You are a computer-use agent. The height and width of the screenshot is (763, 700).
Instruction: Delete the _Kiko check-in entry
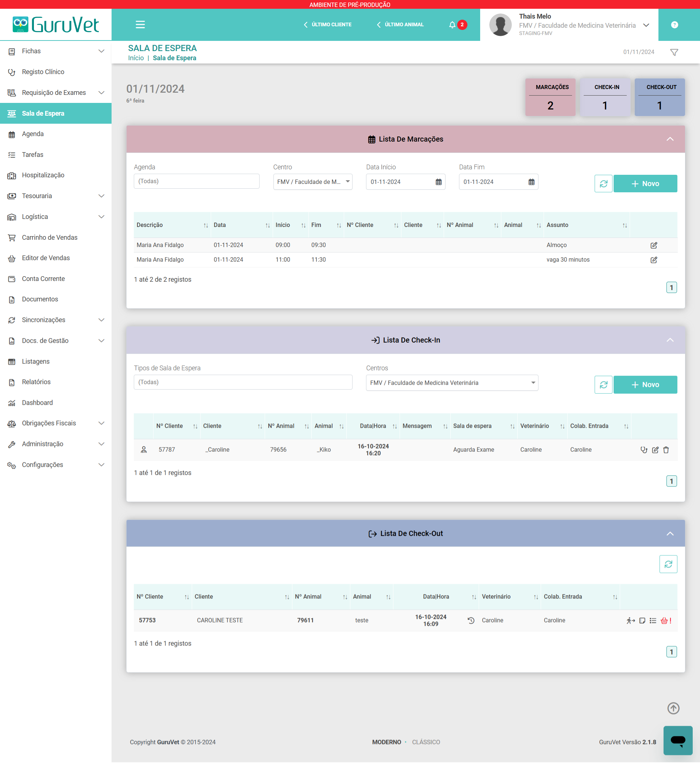coord(666,450)
